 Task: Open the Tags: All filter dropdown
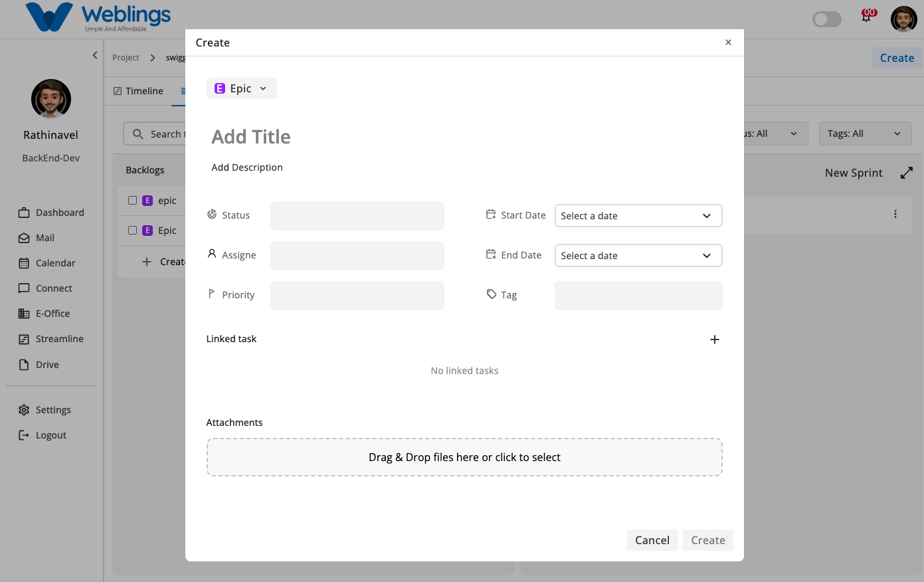tap(865, 134)
